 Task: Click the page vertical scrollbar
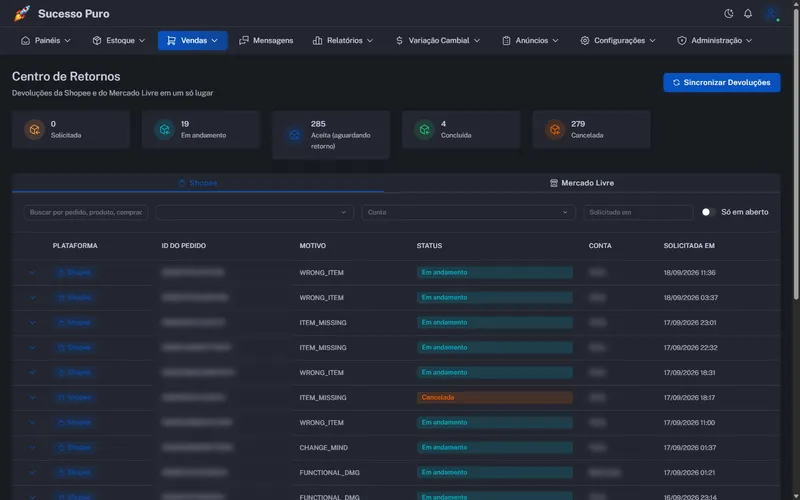[796, 153]
